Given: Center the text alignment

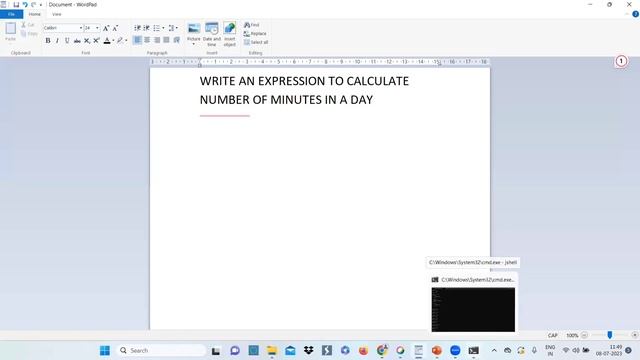Looking at the screenshot, I should tap(147, 40).
